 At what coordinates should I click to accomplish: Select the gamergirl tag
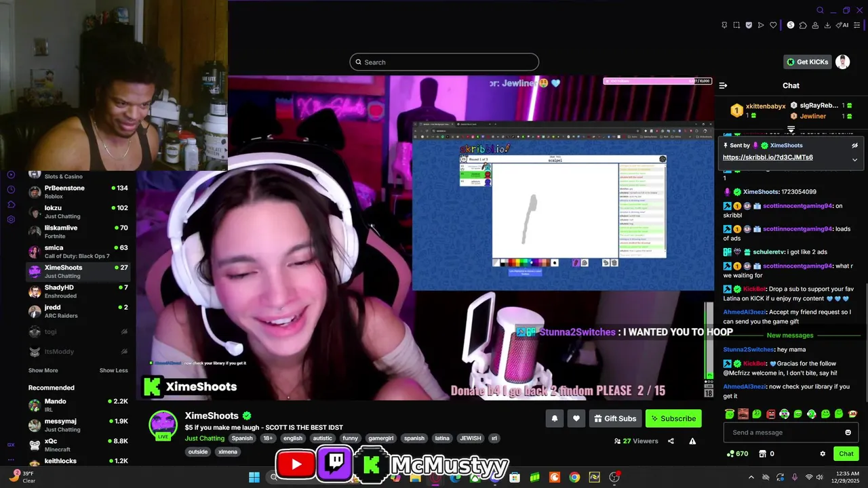(381, 439)
